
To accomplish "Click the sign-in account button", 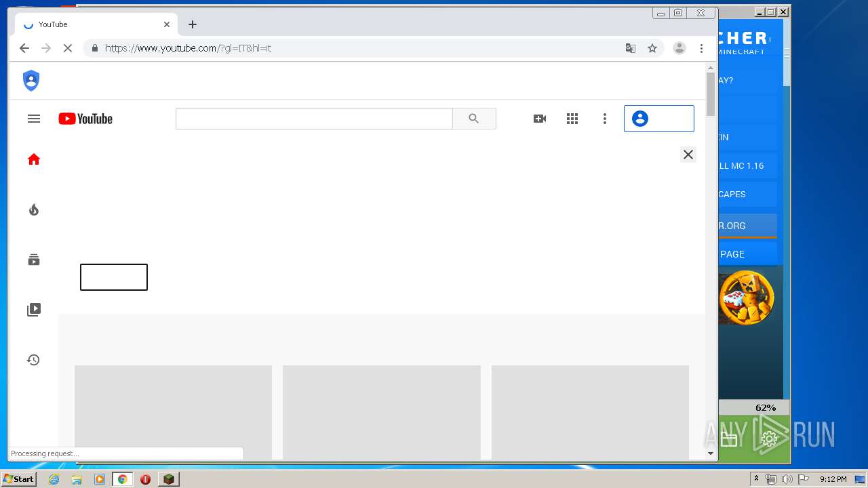I will [x=659, y=119].
